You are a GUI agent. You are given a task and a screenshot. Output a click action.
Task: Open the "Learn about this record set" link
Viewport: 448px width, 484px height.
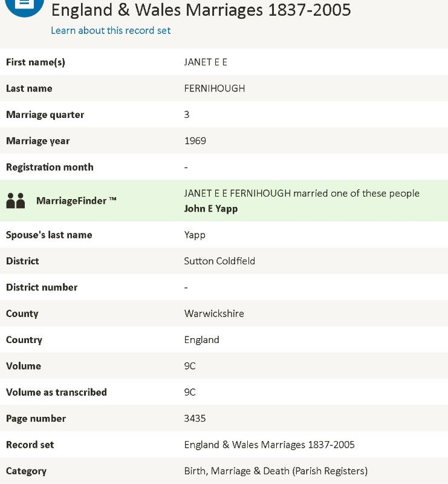111,30
